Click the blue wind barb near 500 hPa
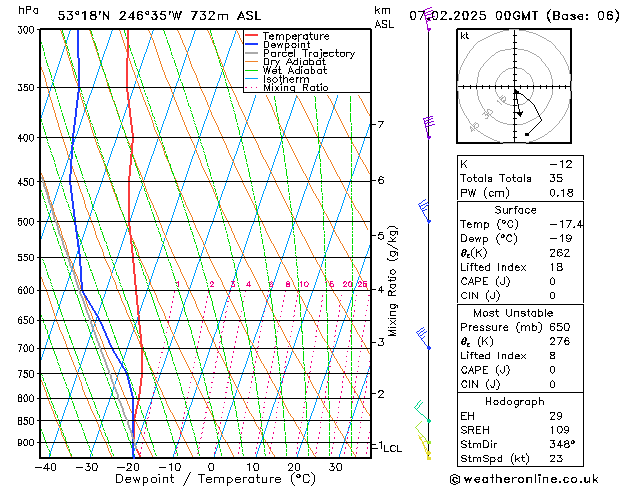629x486 pixels. click(424, 210)
